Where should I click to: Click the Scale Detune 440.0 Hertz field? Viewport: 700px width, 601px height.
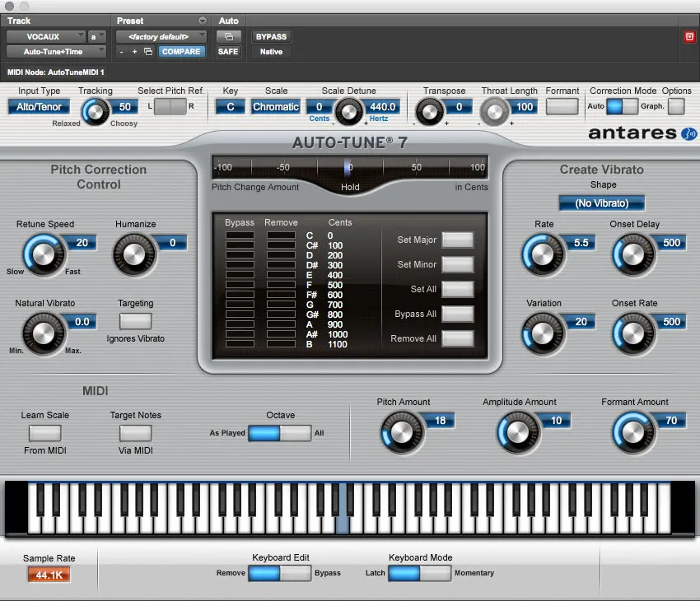coord(383,107)
